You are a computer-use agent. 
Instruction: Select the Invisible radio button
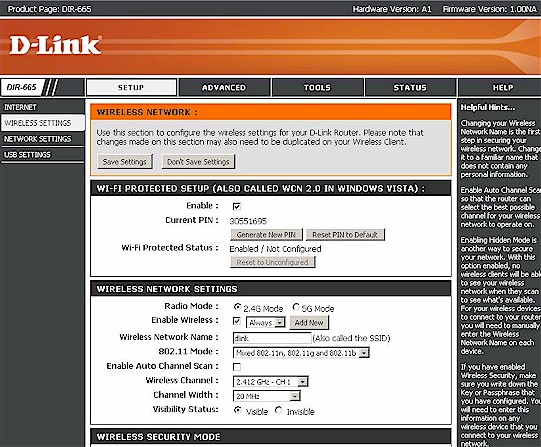pos(279,410)
